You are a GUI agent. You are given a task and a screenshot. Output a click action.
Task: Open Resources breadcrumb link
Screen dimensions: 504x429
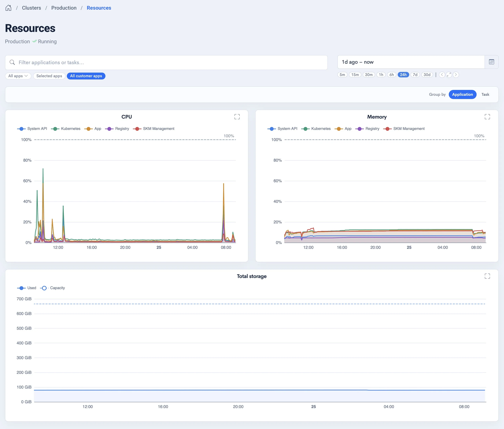point(99,8)
